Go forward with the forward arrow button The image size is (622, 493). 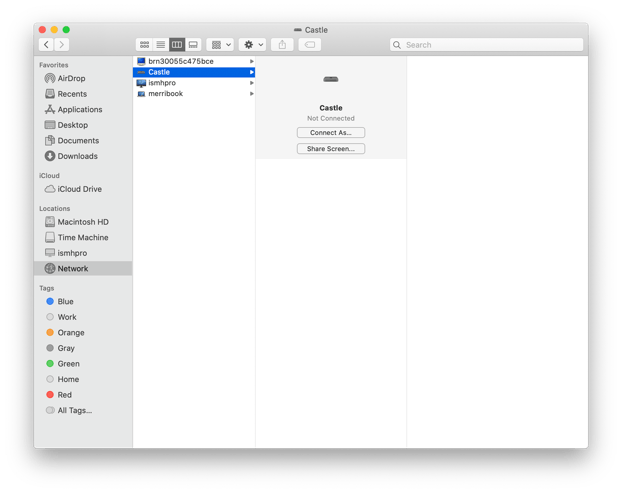62,44
